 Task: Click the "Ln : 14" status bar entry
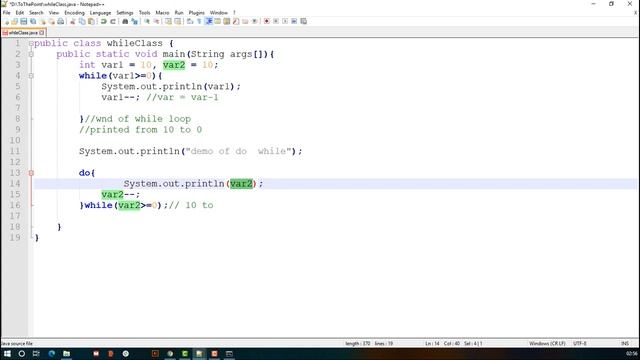tap(432, 344)
